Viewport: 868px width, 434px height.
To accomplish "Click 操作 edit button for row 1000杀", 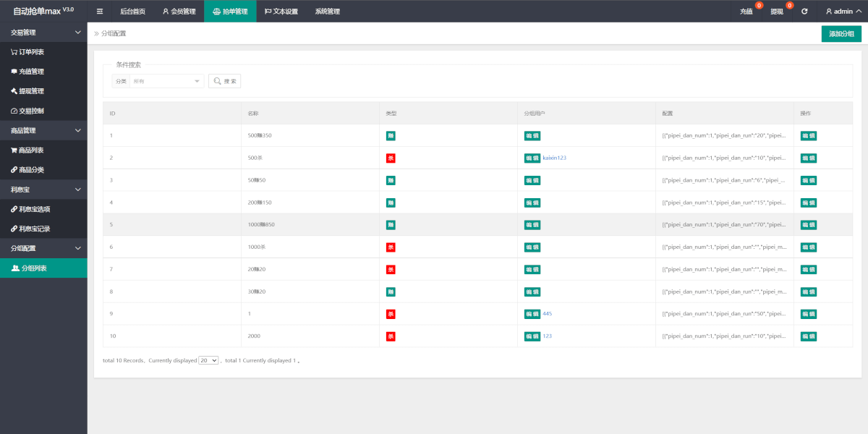I will 809,247.
